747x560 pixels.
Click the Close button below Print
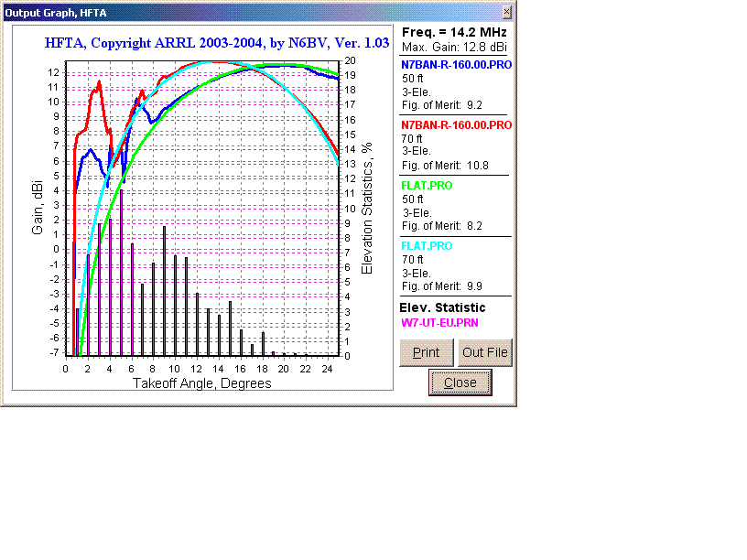460,382
